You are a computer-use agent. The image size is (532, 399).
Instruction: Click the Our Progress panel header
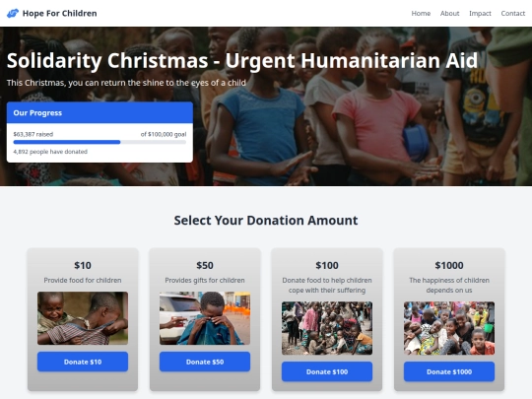[100, 112]
